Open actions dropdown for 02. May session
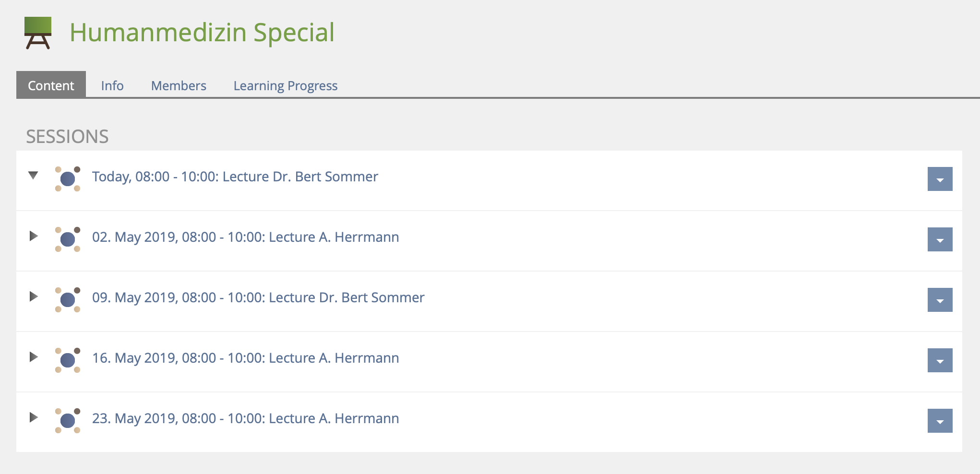The width and height of the screenshot is (980, 474). [940, 239]
